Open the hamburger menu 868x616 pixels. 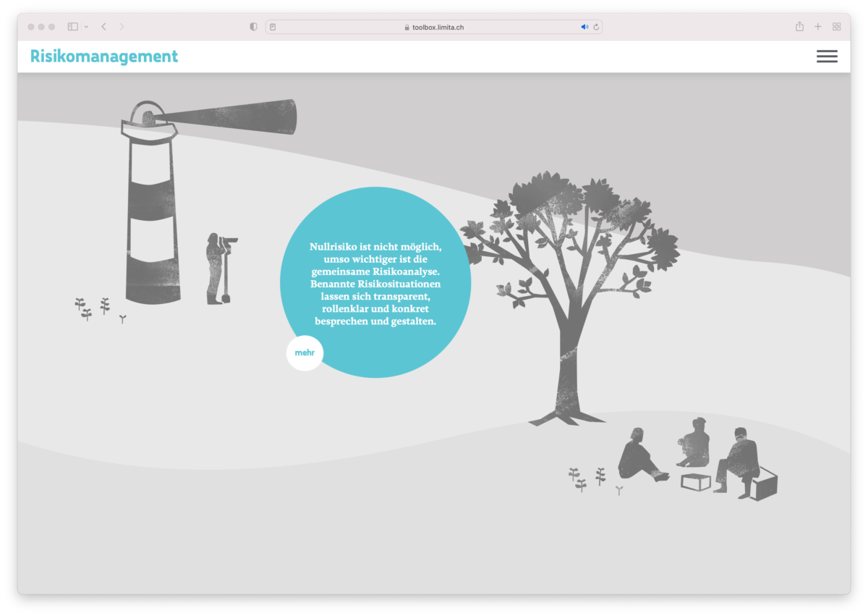coord(827,56)
